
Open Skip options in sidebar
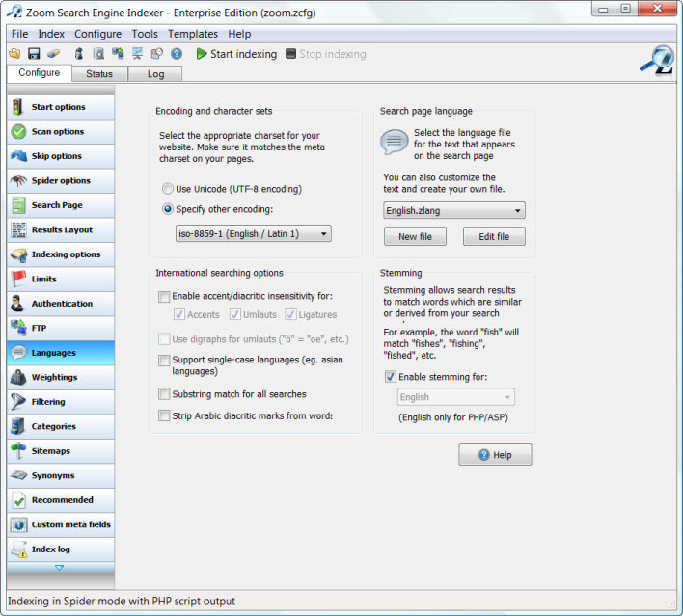(61, 156)
